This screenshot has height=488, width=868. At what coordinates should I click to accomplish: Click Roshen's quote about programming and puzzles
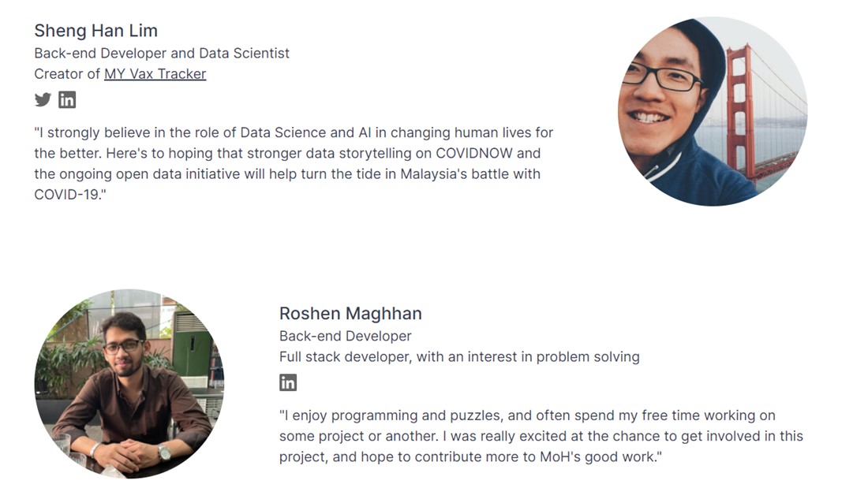541,436
